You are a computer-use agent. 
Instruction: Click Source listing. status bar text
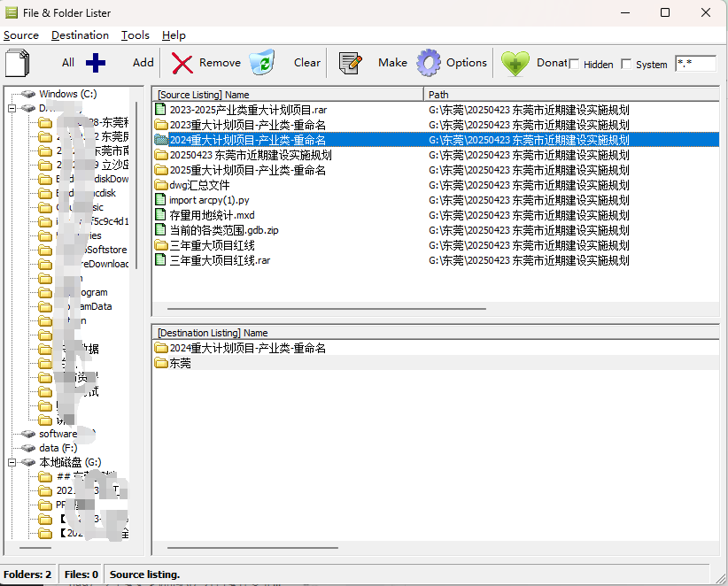(x=144, y=574)
